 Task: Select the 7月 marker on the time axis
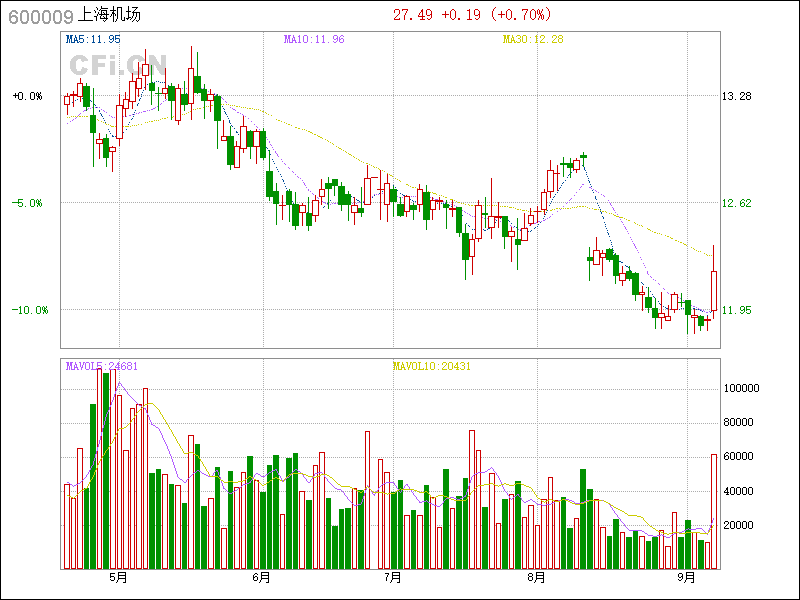point(393,577)
